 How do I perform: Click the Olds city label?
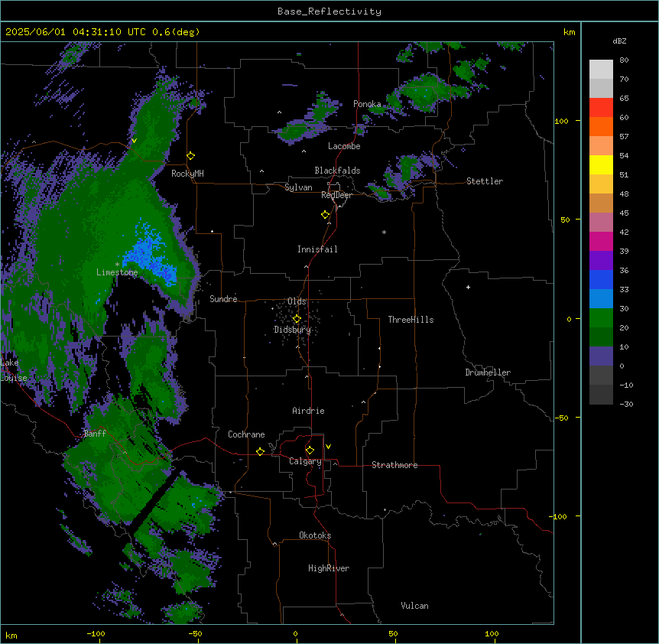pyautogui.click(x=297, y=301)
